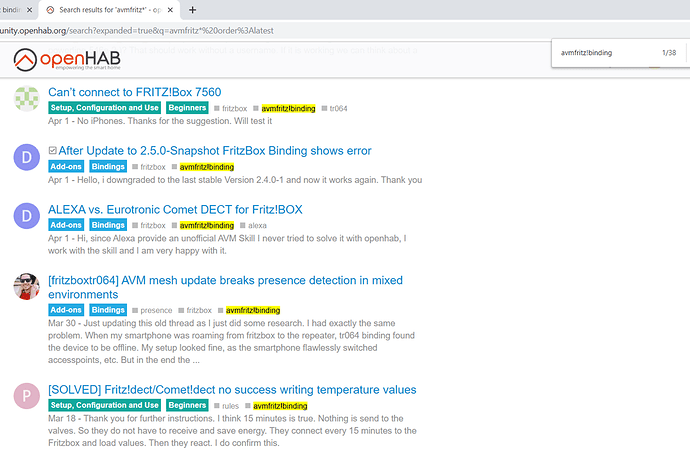Viewport: 690px width, 454px height.
Task: Click 'Add-ons' category under 2.5.0-Snapshot topic
Action: coord(66,166)
